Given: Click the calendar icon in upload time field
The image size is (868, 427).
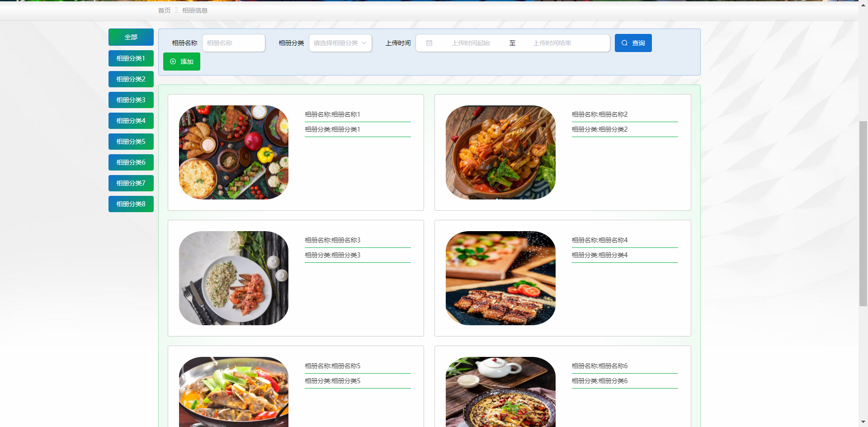Looking at the screenshot, I should click(x=429, y=43).
